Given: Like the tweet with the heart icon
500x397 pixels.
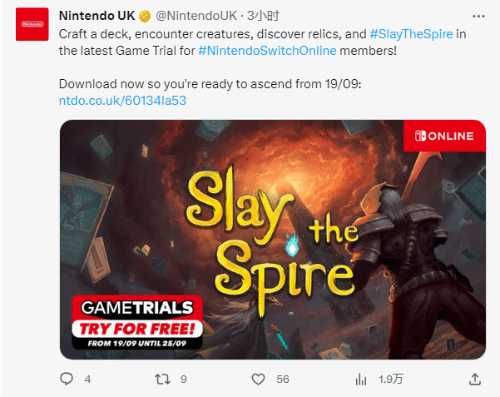Looking at the screenshot, I should click(x=258, y=379).
